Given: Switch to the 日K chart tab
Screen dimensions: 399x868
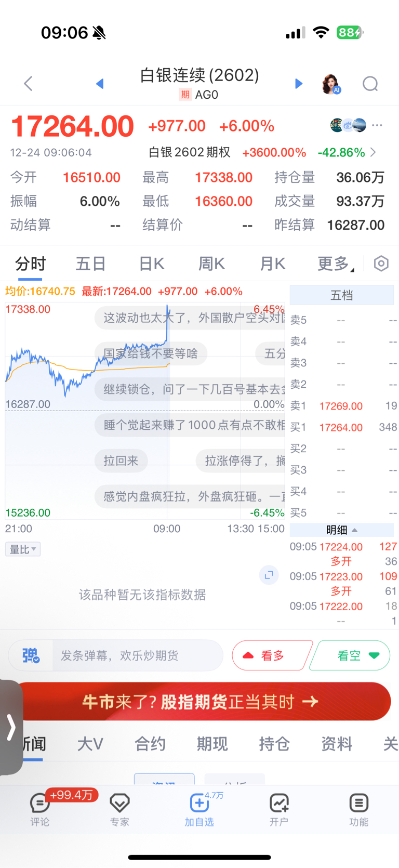Looking at the screenshot, I should (152, 264).
